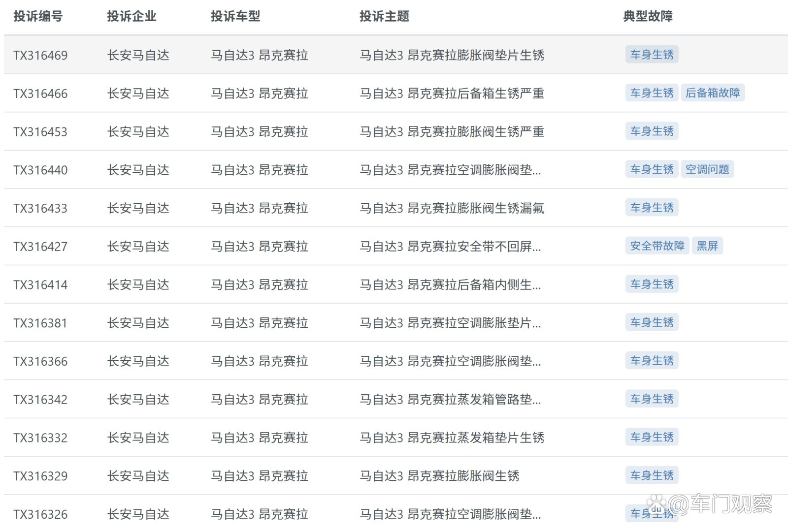Screen dimensions: 788x532
Task: Open complaint TX316427 record
Action: tap(41, 247)
